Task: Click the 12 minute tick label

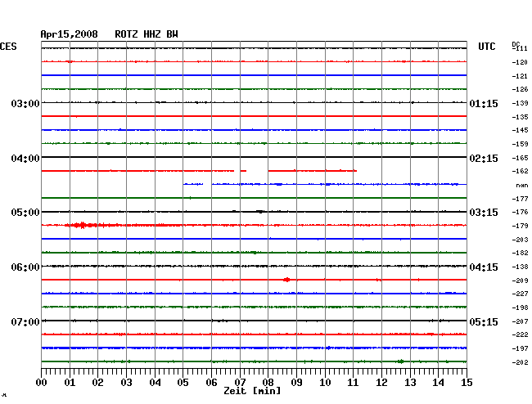Action: 381,383
